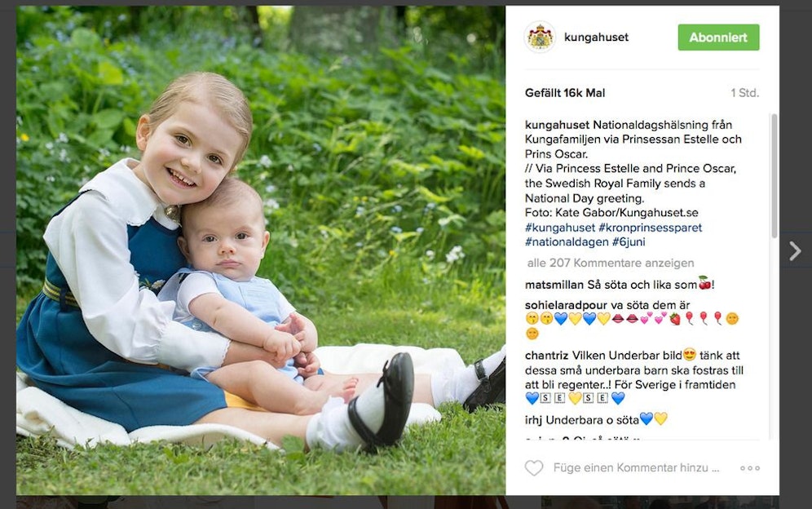The image size is (812, 509).
Task: Like the post with the heart icon
Action: coord(534,468)
